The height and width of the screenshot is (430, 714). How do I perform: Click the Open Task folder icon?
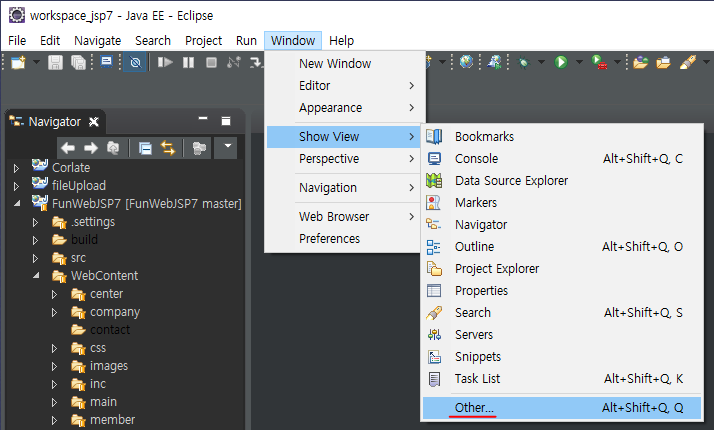663,61
